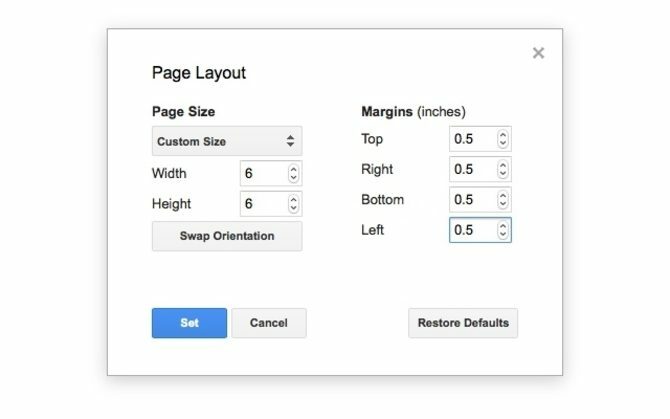This screenshot has height=419, width=670.
Task: Click the Cancel button
Action: click(269, 323)
